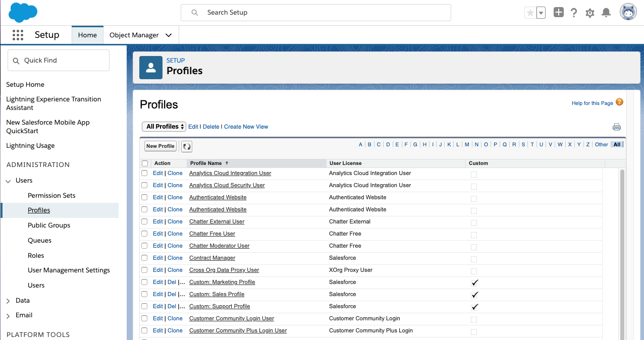
Task: Check the Analytics Cloud Security User row
Action: coord(144,185)
